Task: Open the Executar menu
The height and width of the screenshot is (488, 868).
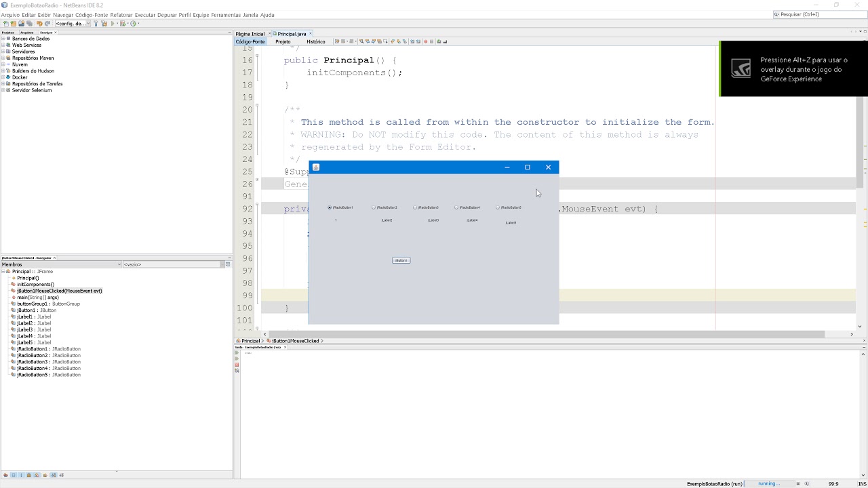Action: click(x=145, y=15)
